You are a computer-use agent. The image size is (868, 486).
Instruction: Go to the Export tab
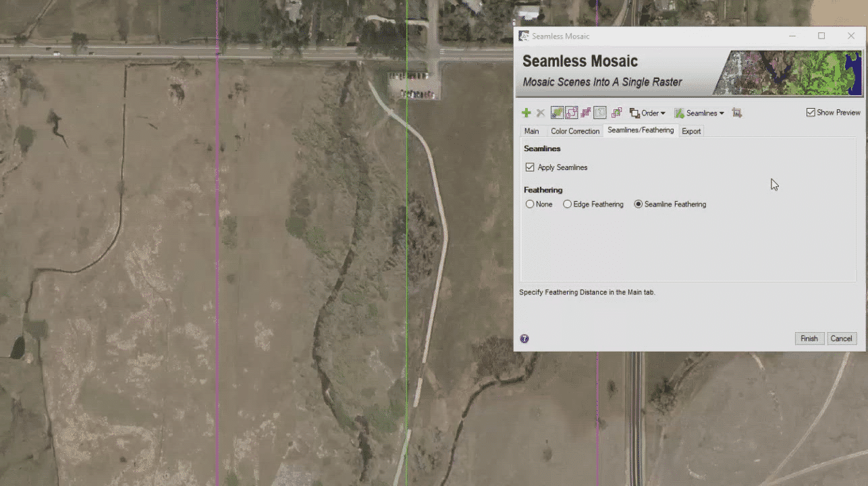tap(691, 131)
